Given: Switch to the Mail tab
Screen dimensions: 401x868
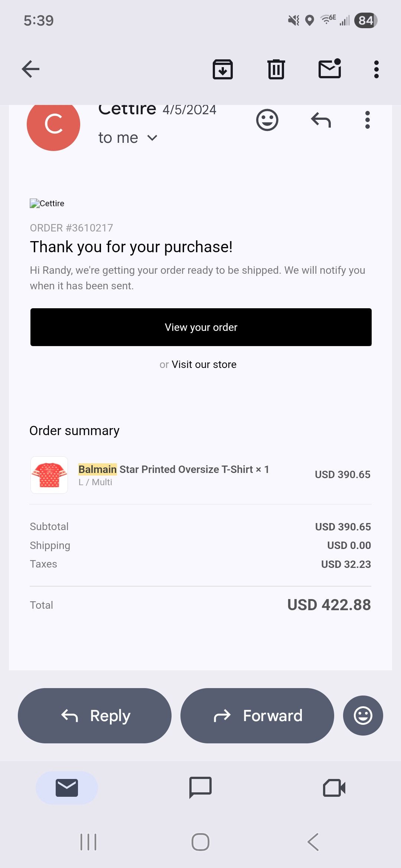Looking at the screenshot, I should click(x=67, y=788).
